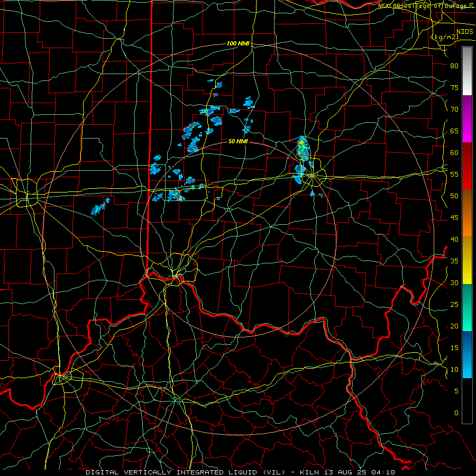Pick the brown-orange segment of the color bar
Screen dimensions: 476x476
click(467, 213)
